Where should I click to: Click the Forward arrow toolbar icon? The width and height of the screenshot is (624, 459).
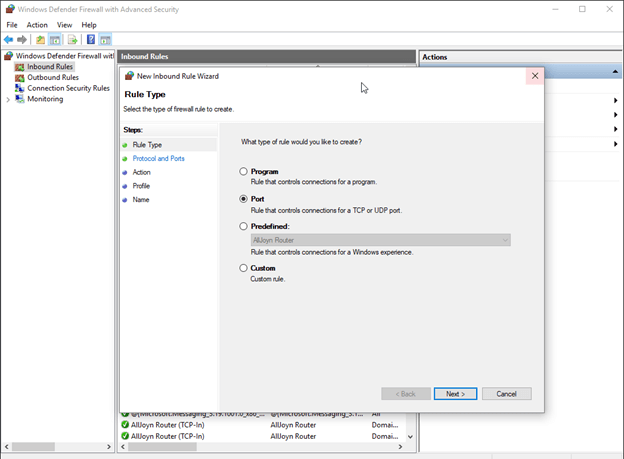22,39
